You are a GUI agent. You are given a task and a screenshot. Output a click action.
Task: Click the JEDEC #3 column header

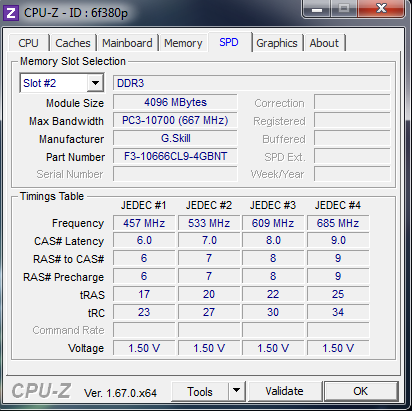click(x=273, y=205)
